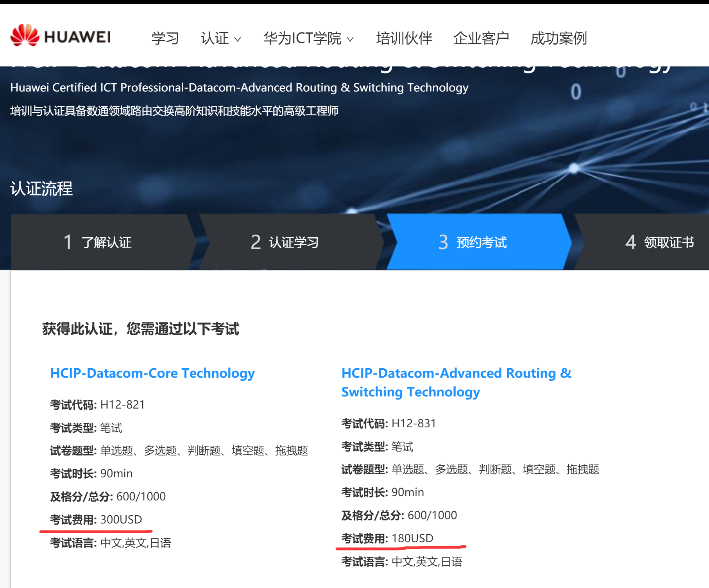Open the 学习 menu item
Image resolution: width=709 pixels, height=588 pixels.
click(x=165, y=38)
